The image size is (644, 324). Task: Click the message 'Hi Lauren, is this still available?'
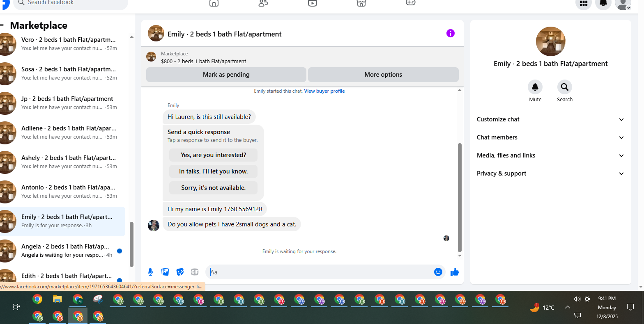pyautogui.click(x=209, y=117)
